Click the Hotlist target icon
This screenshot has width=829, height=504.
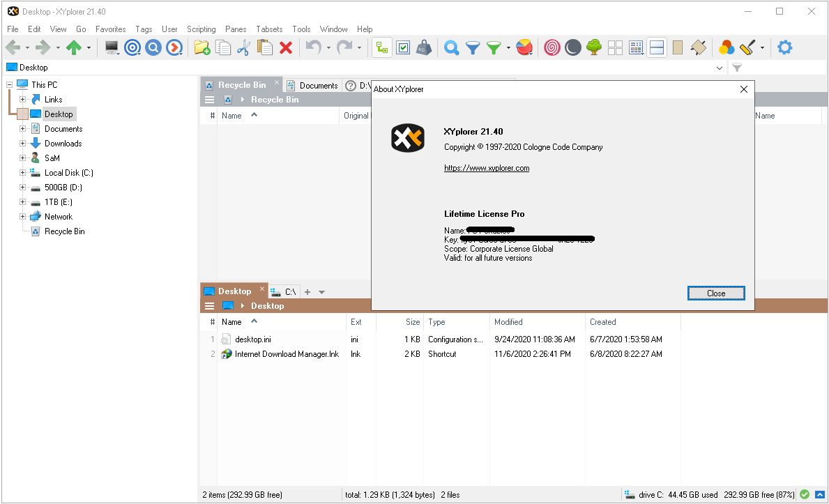tap(132, 47)
